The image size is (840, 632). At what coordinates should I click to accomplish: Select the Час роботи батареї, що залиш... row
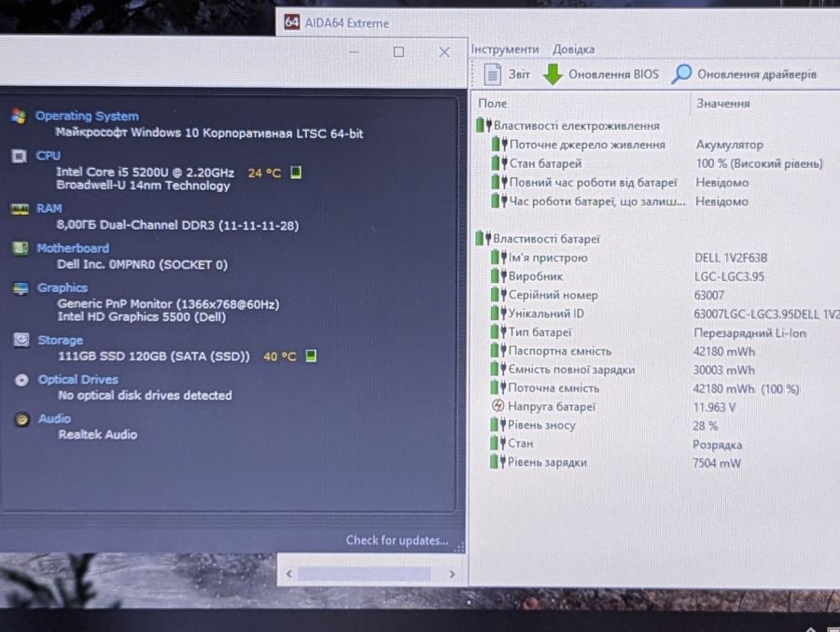click(x=665, y=201)
